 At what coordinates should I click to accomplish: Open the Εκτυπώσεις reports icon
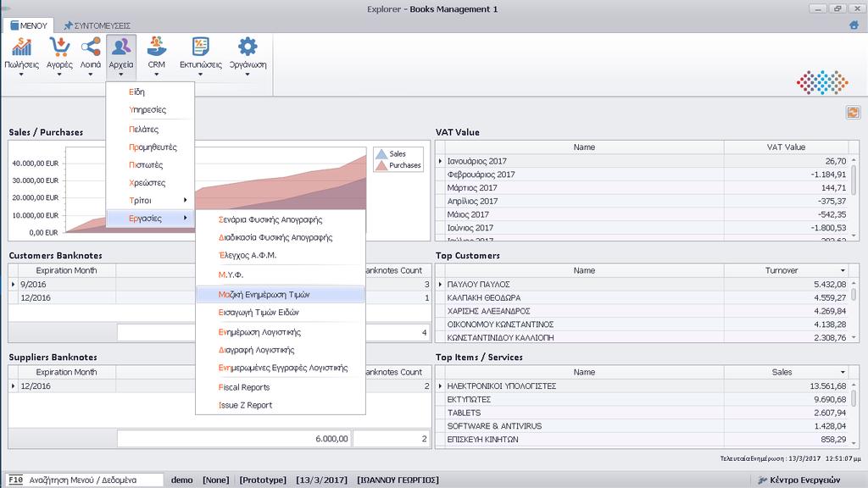pos(200,47)
